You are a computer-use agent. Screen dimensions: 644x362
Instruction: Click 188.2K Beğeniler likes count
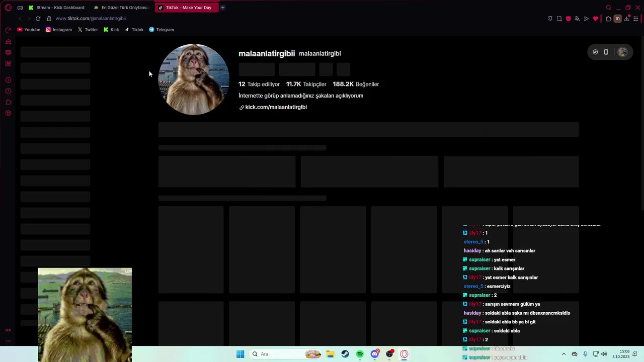tap(356, 84)
